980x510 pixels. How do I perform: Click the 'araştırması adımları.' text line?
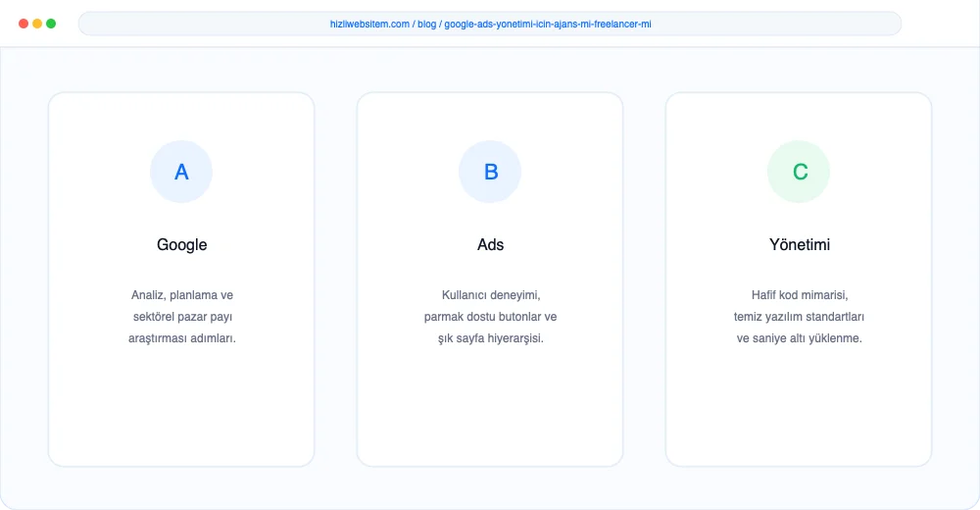[182, 338]
